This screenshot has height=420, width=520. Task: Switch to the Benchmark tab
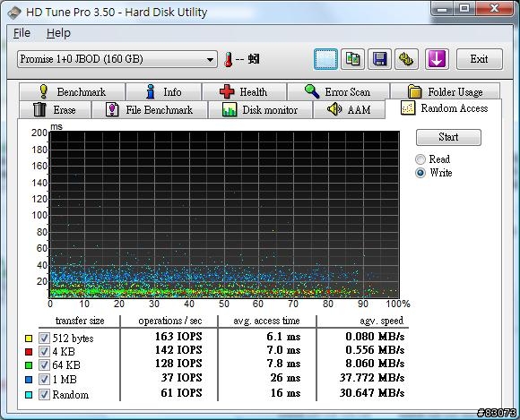(73, 91)
